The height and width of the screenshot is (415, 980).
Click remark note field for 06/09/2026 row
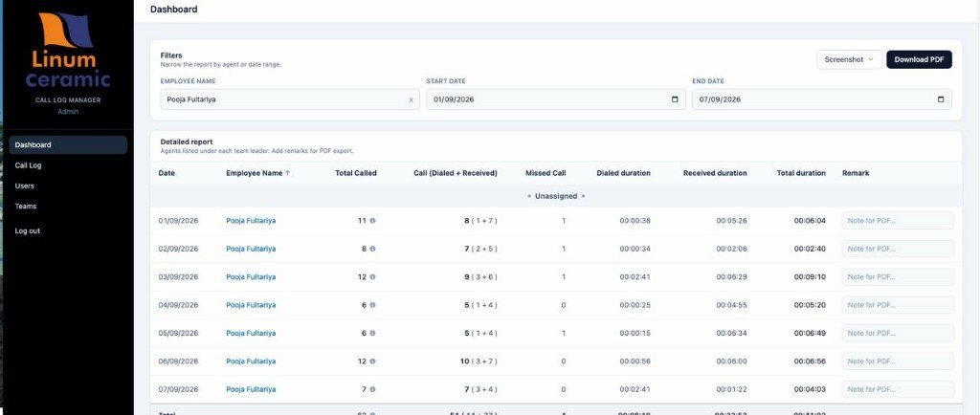[898, 361]
